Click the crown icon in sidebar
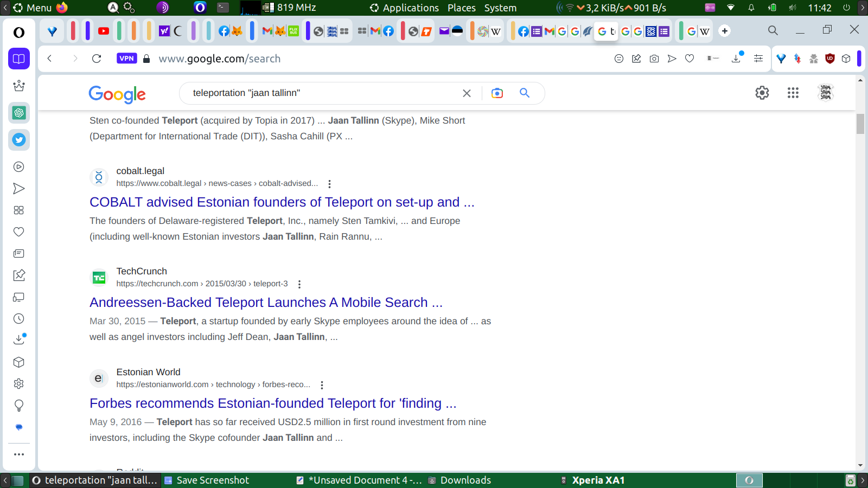 [19, 86]
